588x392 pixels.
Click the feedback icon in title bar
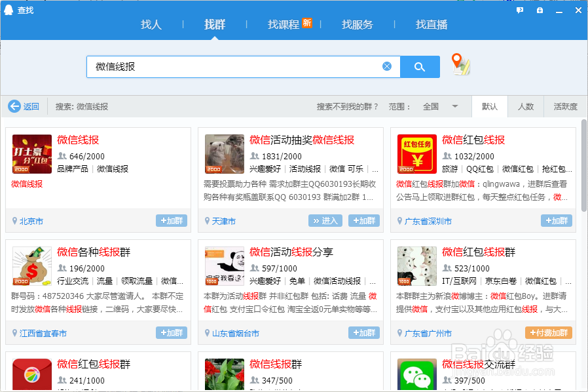click(520, 10)
